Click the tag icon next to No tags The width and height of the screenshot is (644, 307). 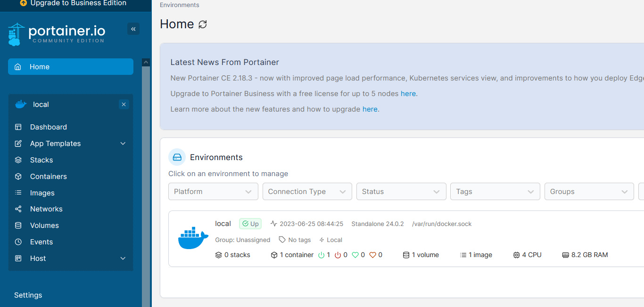click(x=282, y=240)
